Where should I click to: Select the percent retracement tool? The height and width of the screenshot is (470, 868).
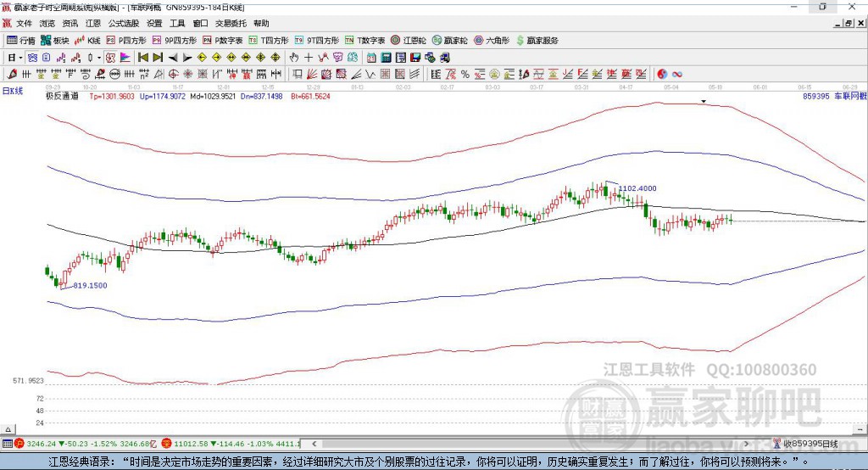point(465,75)
